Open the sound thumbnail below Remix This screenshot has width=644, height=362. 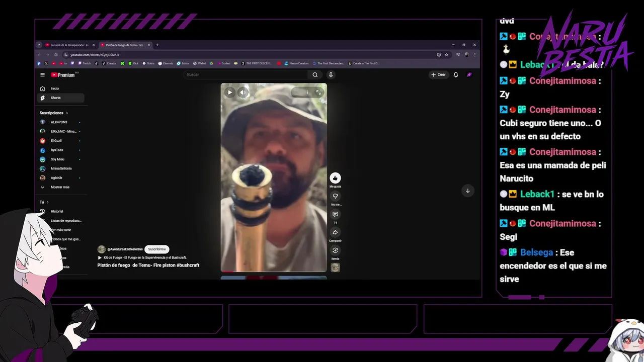click(x=335, y=267)
